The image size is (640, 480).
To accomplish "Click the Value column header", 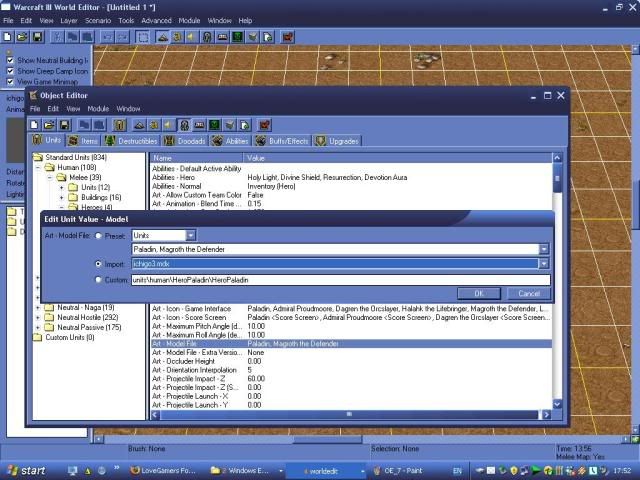I will tap(398, 158).
